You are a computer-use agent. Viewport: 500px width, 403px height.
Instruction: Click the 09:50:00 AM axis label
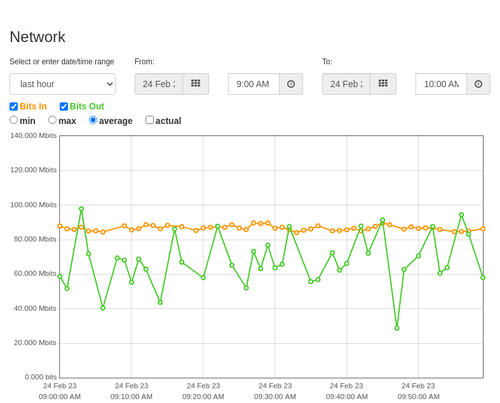418,397
